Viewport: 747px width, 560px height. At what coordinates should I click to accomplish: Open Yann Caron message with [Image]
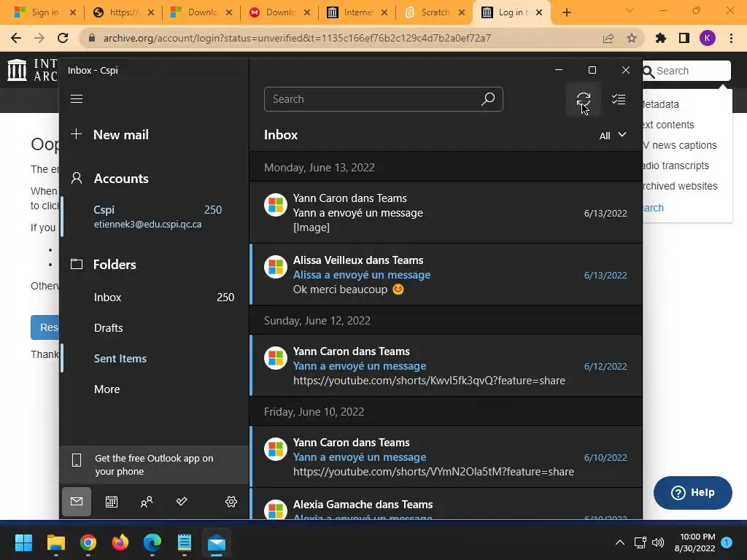[446, 212]
